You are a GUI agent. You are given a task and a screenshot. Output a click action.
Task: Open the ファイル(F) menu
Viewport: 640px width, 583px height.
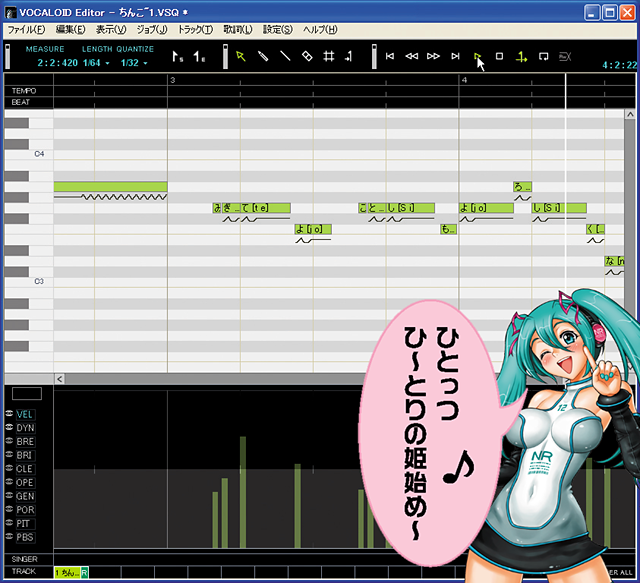(26, 30)
